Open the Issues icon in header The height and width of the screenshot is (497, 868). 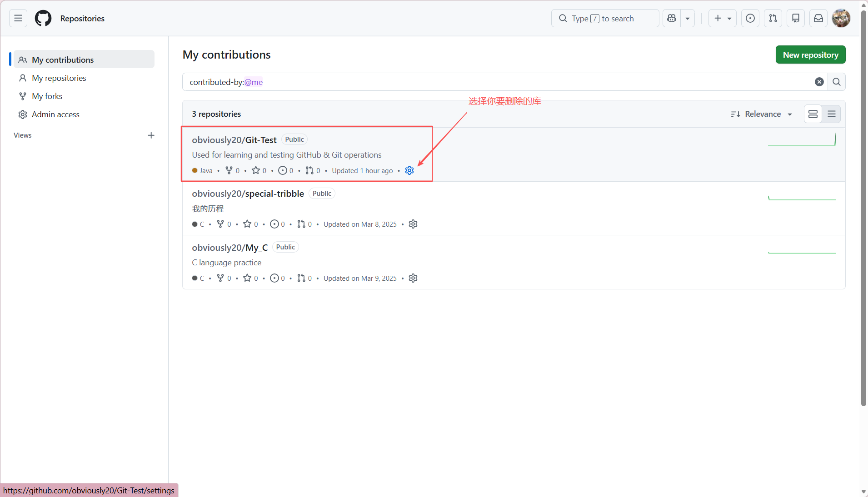pyautogui.click(x=750, y=18)
